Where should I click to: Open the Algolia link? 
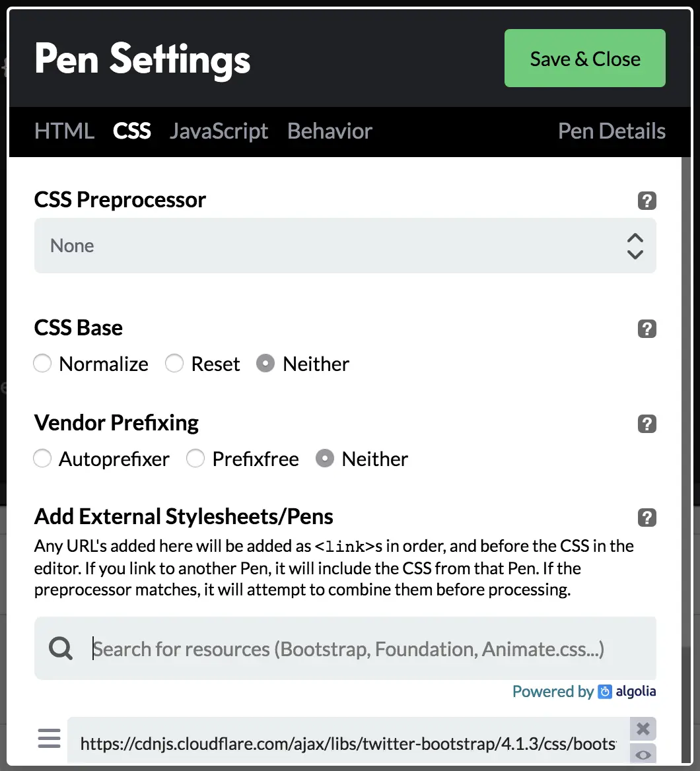[x=627, y=691]
